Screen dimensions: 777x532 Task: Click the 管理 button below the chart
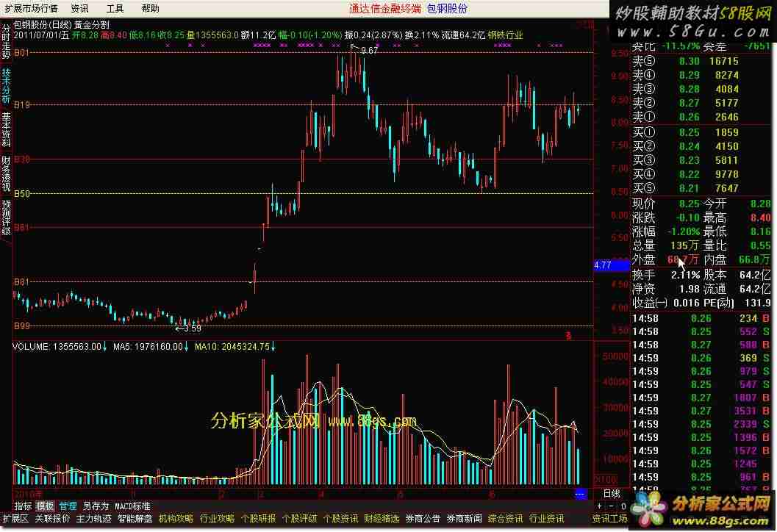coord(68,506)
